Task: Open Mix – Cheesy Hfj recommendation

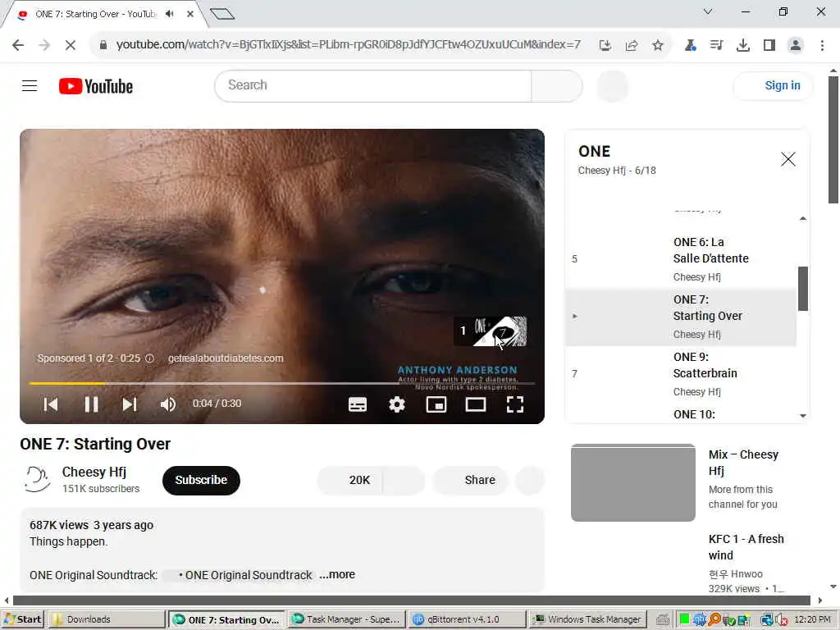Action: (x=743, y=463)
